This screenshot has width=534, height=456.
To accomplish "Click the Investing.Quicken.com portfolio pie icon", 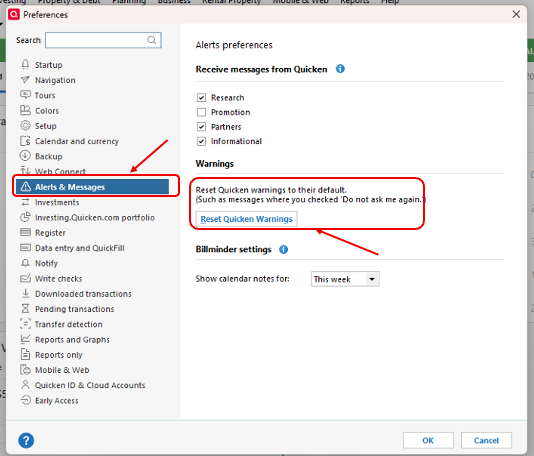I will coord(25,217).
